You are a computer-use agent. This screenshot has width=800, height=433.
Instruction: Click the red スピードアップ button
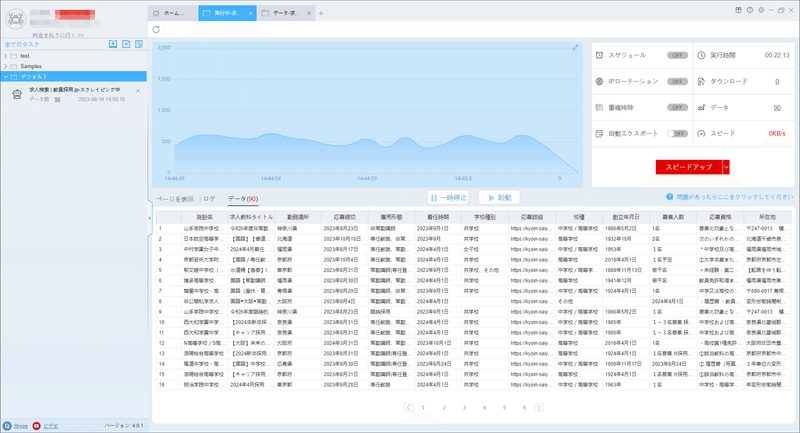point(689,167)
